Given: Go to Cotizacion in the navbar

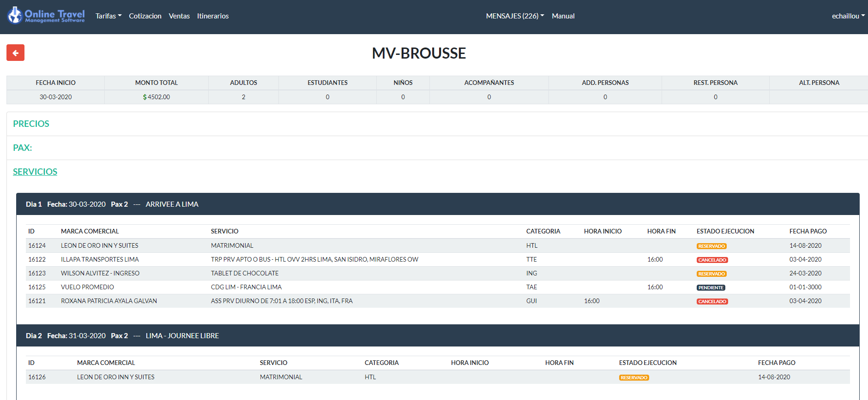Looking at the screenshot, I should 145,16.
